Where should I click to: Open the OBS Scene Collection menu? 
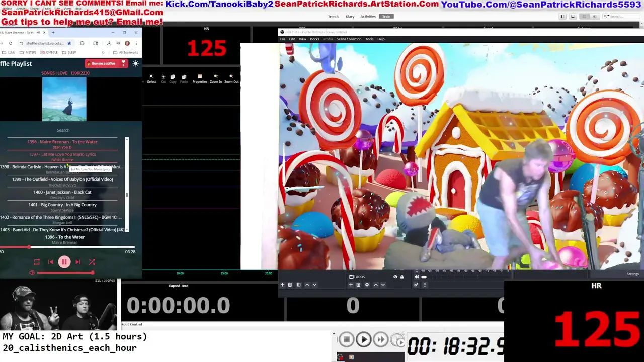[349, 39]
